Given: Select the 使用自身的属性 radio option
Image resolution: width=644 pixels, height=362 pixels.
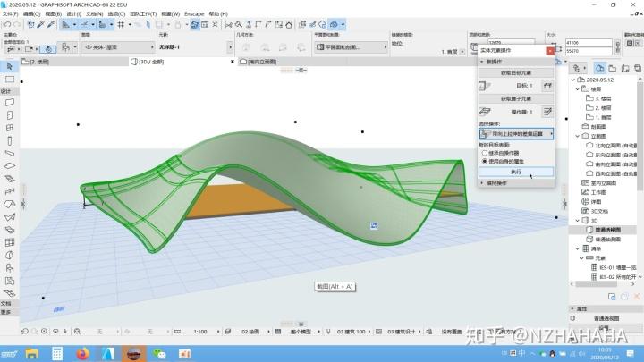Looking at the screenshot, I should pos(485,161).
